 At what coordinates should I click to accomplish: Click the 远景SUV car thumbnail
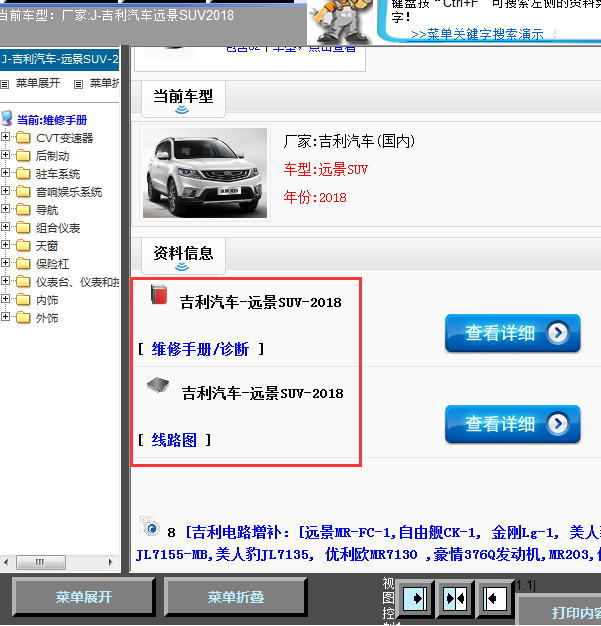pos(205,173)
